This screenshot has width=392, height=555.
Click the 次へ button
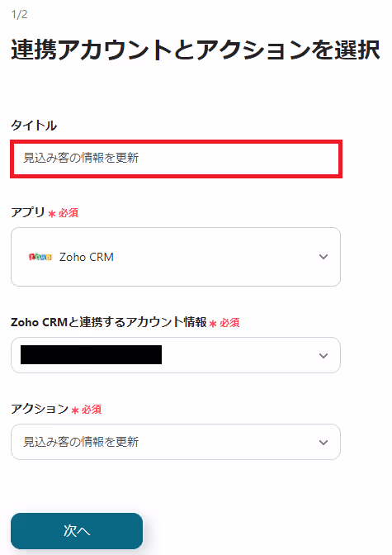[77, 531]
